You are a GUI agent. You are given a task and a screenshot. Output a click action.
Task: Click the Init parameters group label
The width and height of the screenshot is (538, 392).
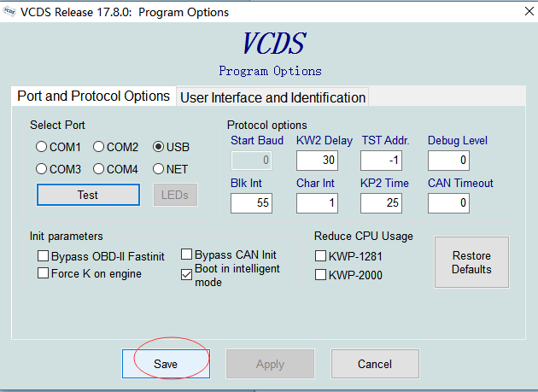[67, 237]
